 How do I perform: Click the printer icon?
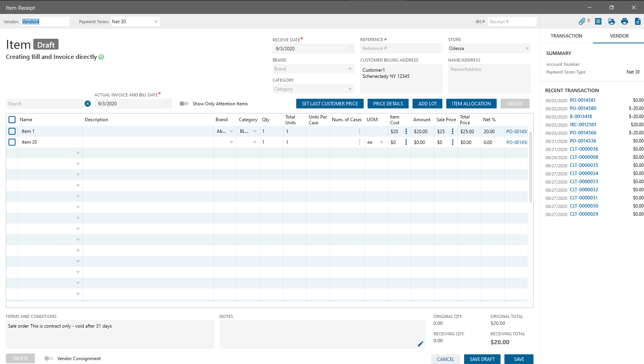point(624,22)
